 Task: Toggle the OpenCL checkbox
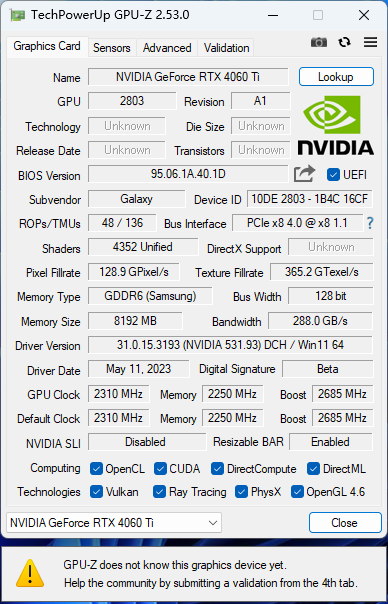pos(96,469)
